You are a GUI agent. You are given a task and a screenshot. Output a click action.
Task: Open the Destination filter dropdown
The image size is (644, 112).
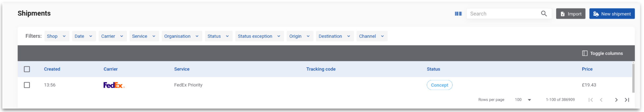click(334, 36)
